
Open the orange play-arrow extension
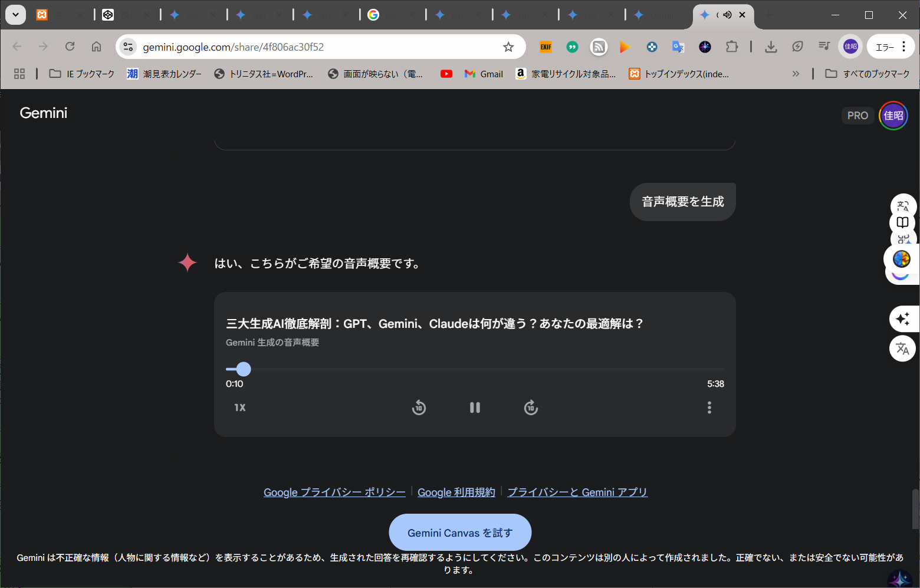(x=625, y=47)
